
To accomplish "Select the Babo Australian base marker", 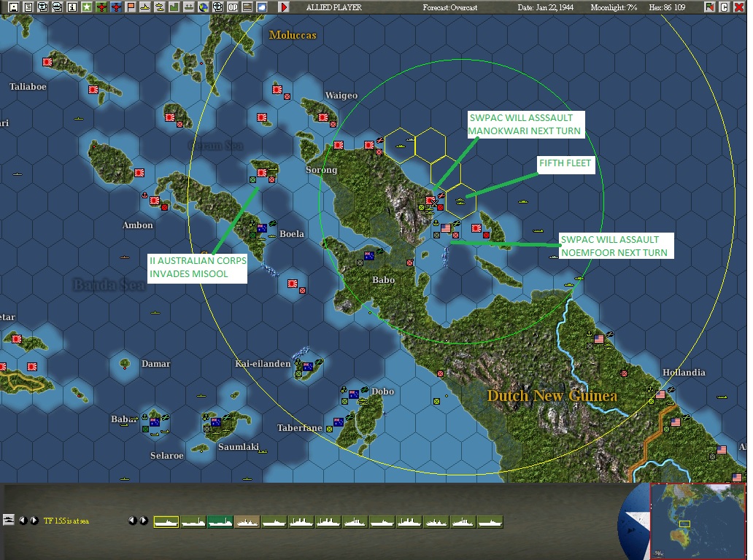I will pyautogui.click(x=369, y=256).
